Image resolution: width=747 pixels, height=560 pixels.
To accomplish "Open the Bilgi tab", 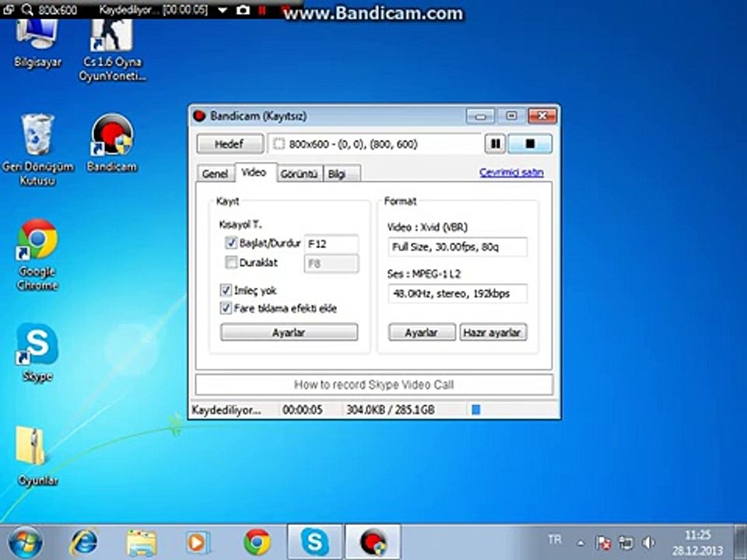I will click(342, 173).
